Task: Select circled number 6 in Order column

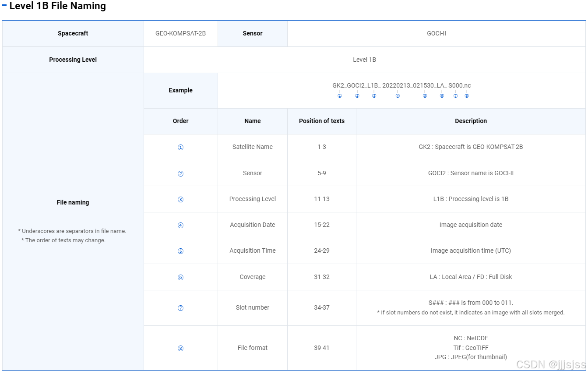Action: (x=180, y=277)
